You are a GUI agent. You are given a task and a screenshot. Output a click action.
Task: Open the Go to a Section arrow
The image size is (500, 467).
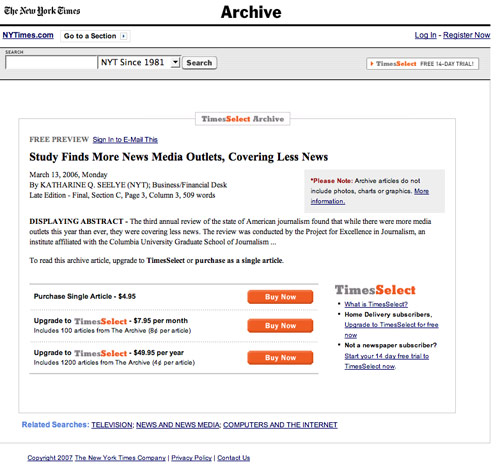(x=124, y=36)
